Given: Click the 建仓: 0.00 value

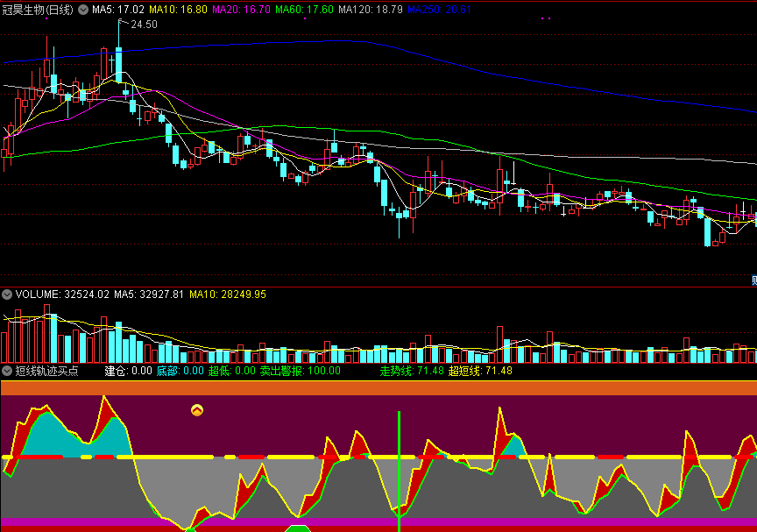Looking at the screenshot, I should point(129,371).
